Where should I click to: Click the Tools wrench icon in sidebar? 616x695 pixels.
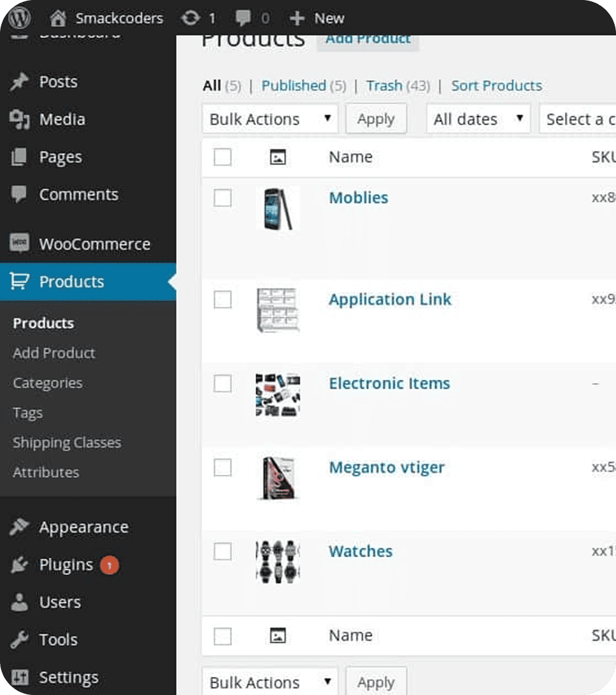pos(19,640)
